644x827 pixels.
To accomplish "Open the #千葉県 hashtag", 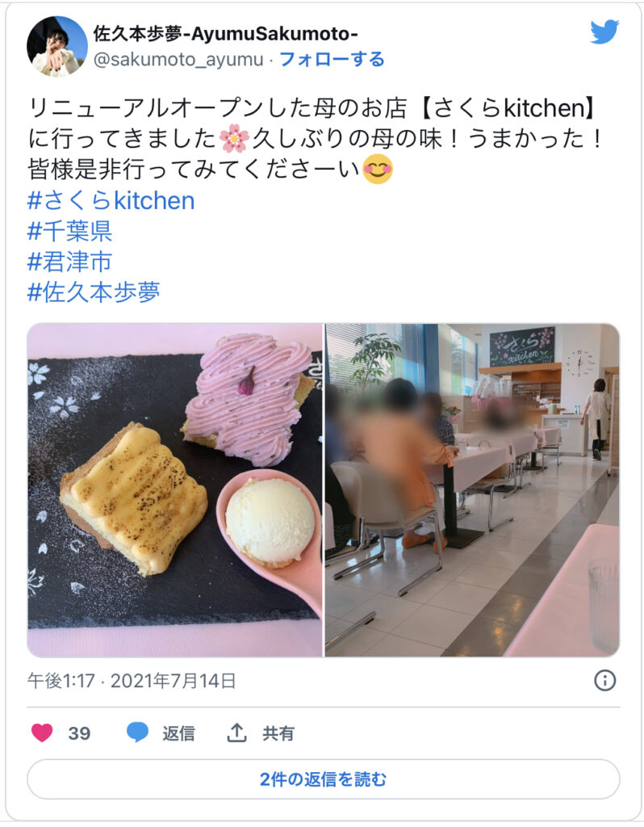I will [x=69, y=231].
